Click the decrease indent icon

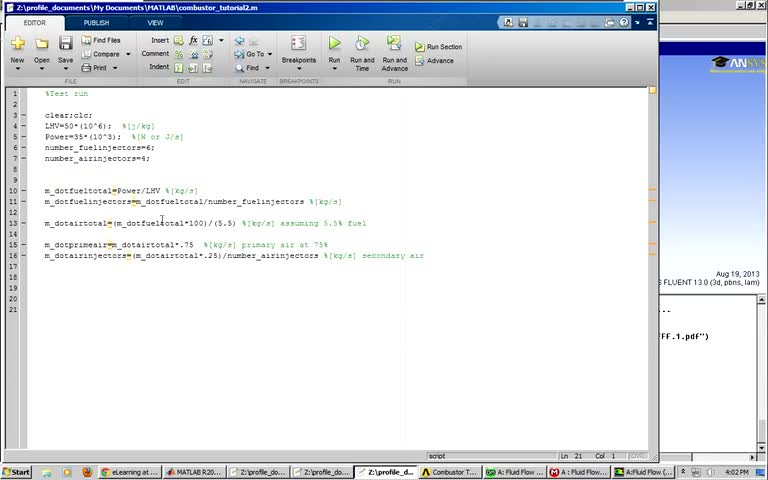[x=208, y=68]
